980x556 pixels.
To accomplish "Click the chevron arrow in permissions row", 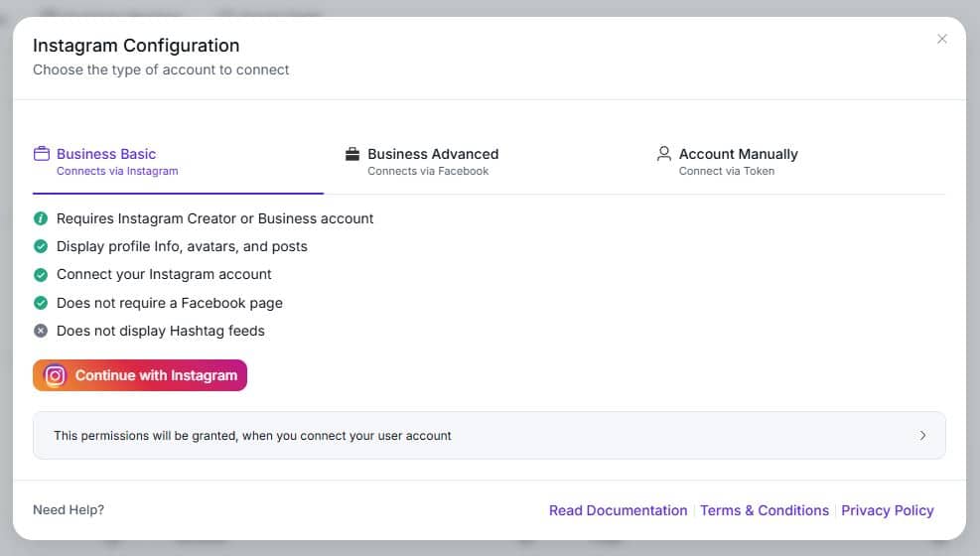I will tap(922, 436).
